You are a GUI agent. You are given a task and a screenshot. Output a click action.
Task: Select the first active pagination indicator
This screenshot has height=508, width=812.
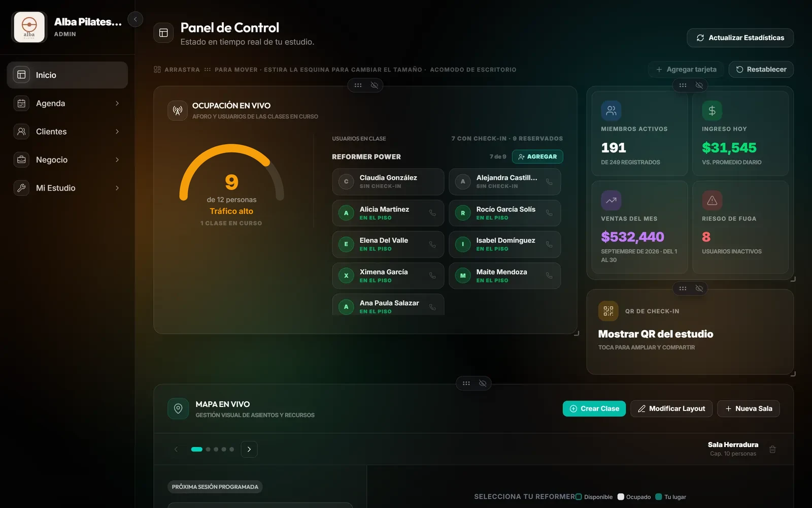(x=197, y=449)
